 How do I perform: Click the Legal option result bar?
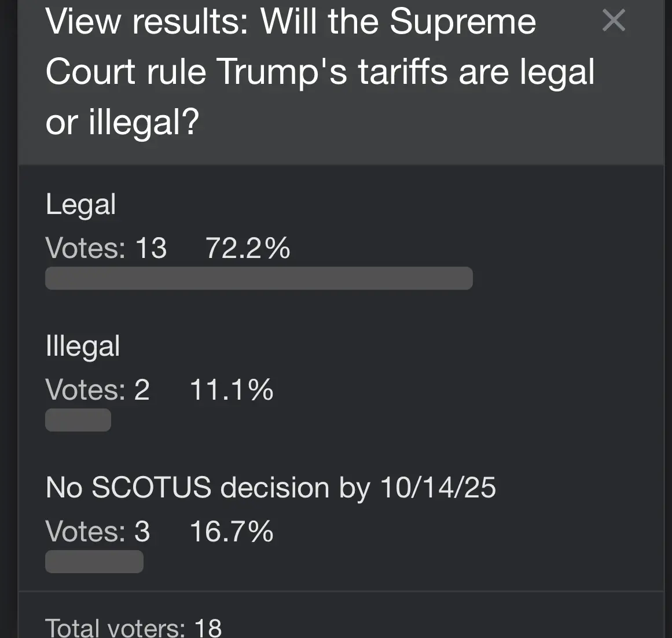(x=259, y=278)
